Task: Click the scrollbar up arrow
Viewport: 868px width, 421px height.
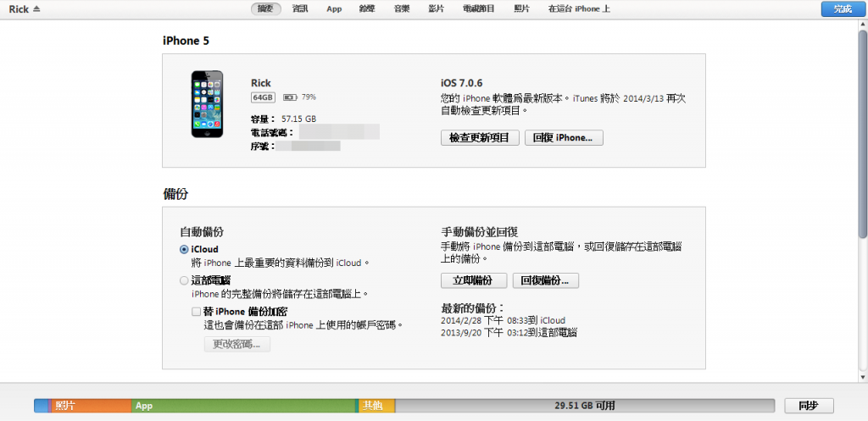Action: pos(862,25)
